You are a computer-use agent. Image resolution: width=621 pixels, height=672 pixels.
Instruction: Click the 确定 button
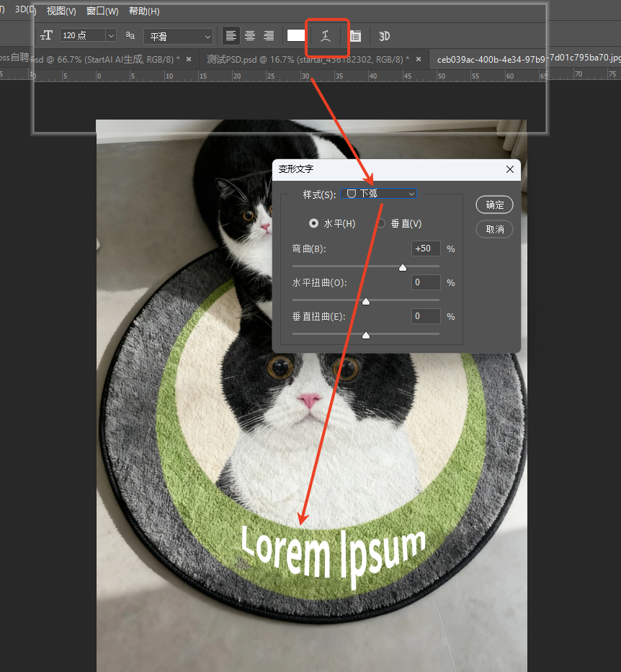tap(495, 205)
